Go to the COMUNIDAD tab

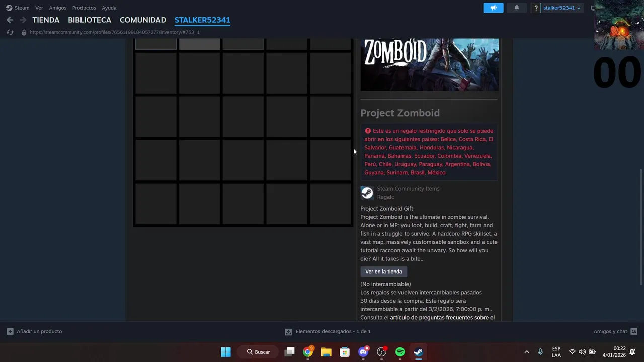click(x=143, y=20)
